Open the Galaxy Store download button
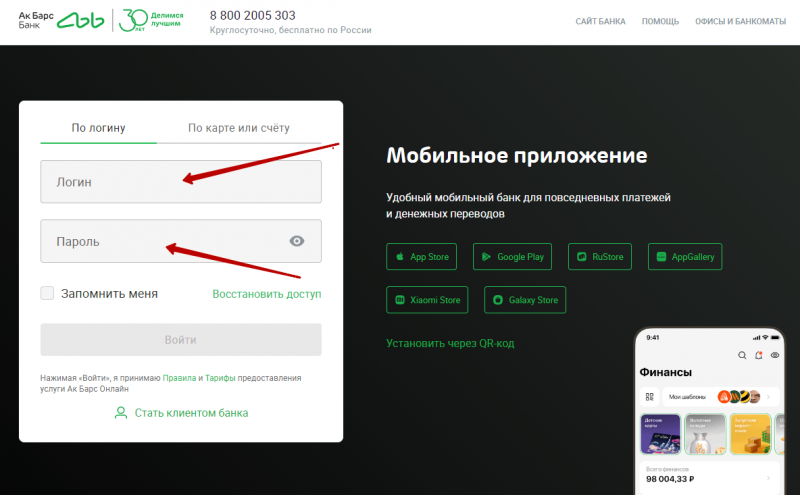This screenshot has height=495, width=800. coord(525,300)
